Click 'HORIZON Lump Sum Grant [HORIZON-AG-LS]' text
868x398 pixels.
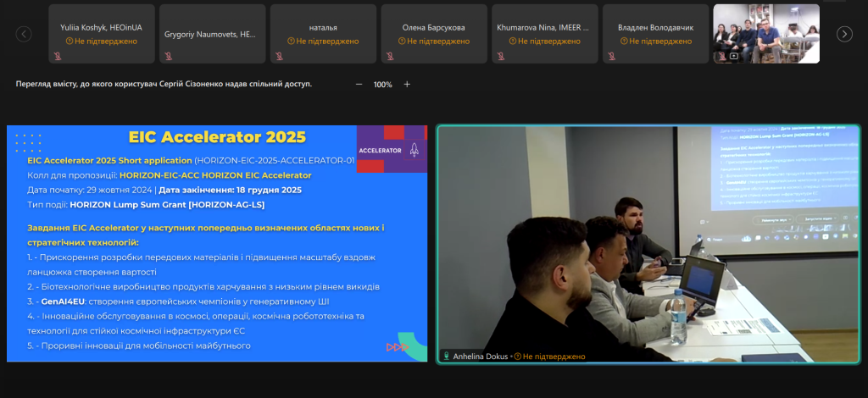(167, 205)
